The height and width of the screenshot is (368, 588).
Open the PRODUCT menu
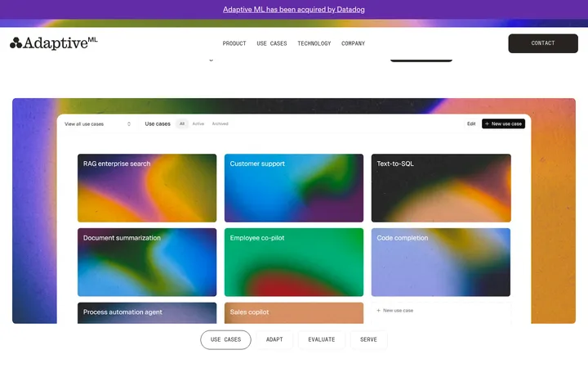[x=234, y=43]
